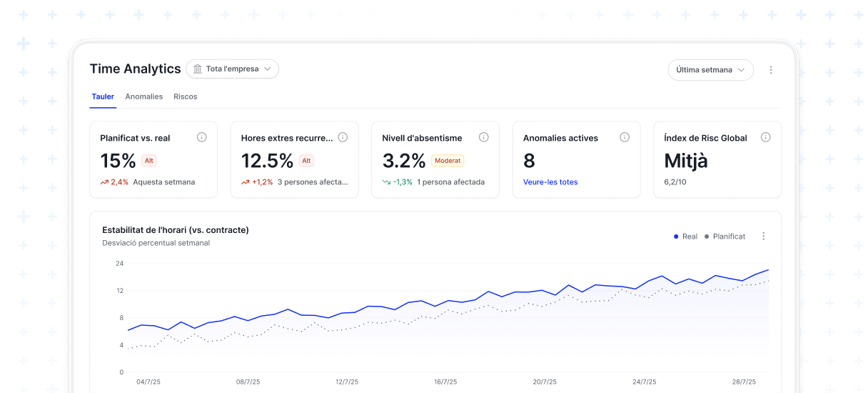This screenshot has width=868, height=393.
Task: Click the 15% value
Action: point(118,161)
